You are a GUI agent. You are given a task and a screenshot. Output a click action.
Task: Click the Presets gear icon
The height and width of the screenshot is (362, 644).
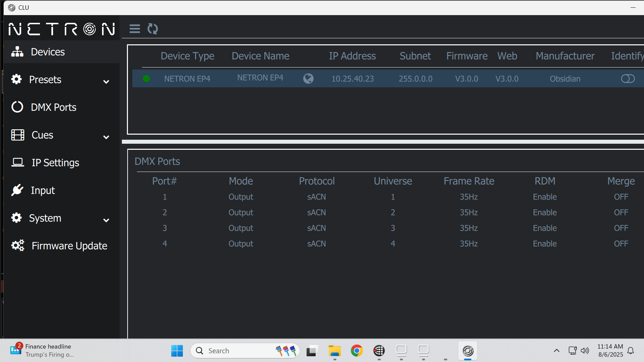16,79
